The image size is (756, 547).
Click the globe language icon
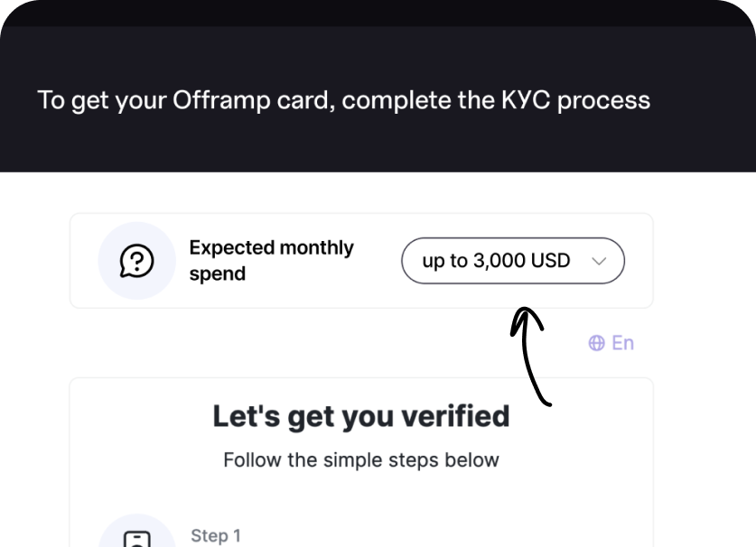(x=596, y=343)
